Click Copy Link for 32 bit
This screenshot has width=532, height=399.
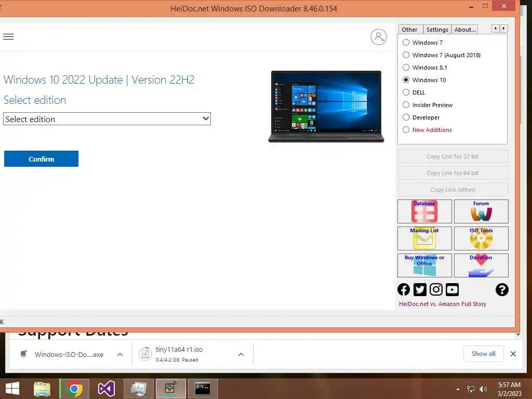[453, 156]
